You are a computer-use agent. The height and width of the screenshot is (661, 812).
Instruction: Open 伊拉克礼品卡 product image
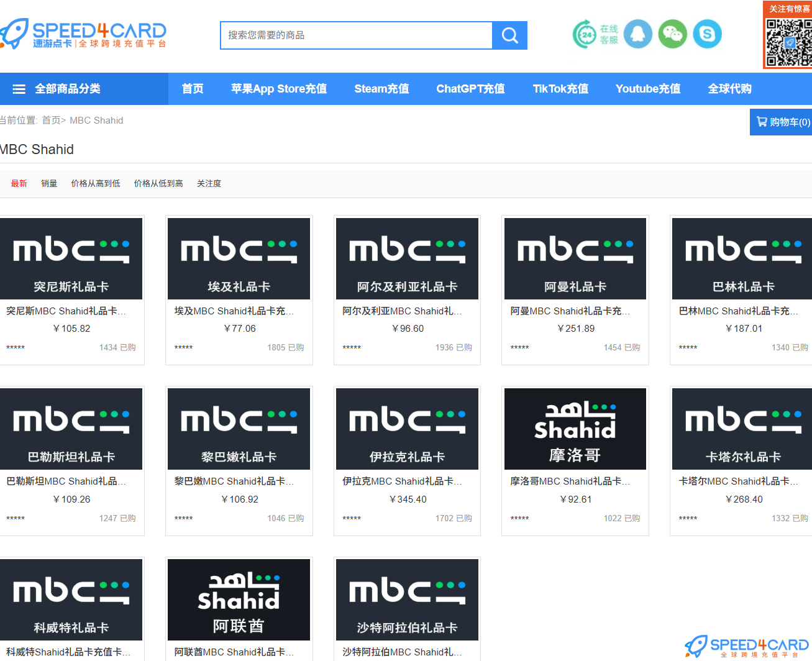(407, 429)
